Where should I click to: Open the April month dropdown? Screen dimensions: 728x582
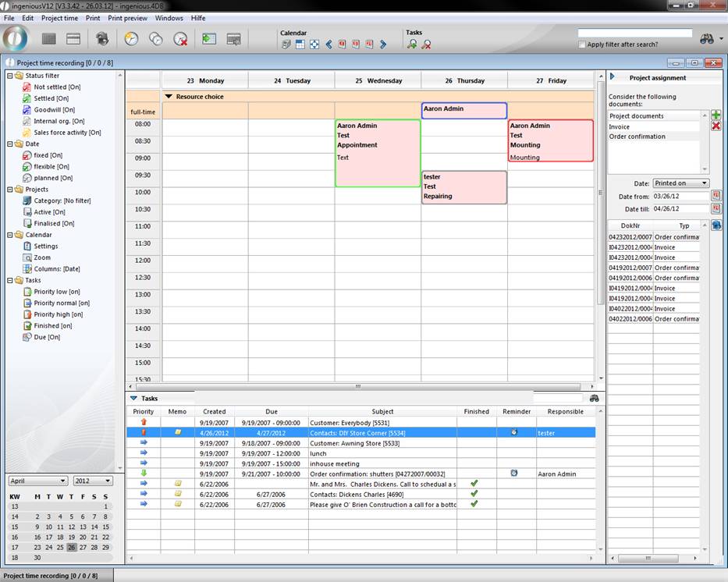tap(37, 481)
